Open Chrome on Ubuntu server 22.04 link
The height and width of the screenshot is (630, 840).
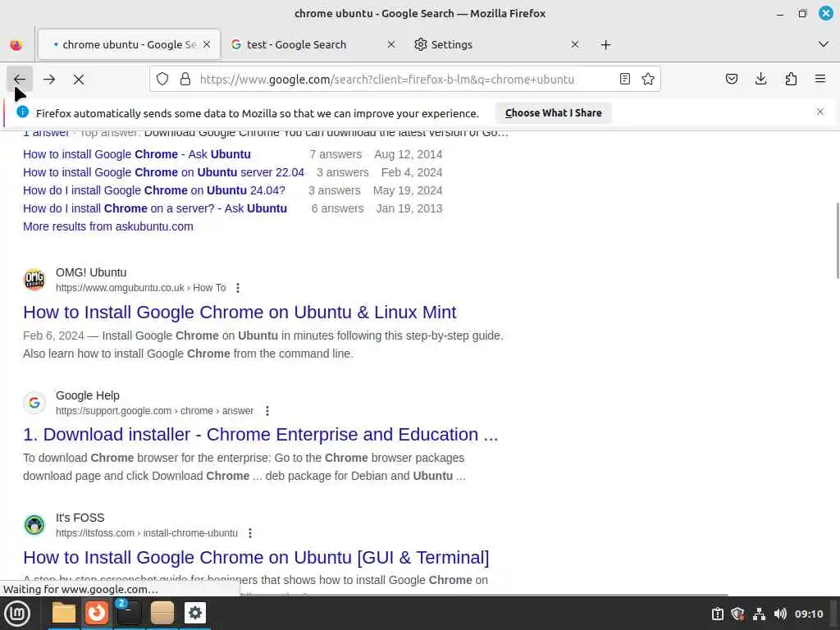point(163,172)
